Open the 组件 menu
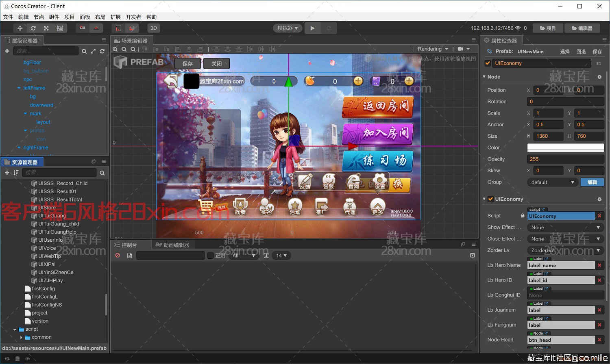This screenshot has height=364, width=610. (54, 17)
